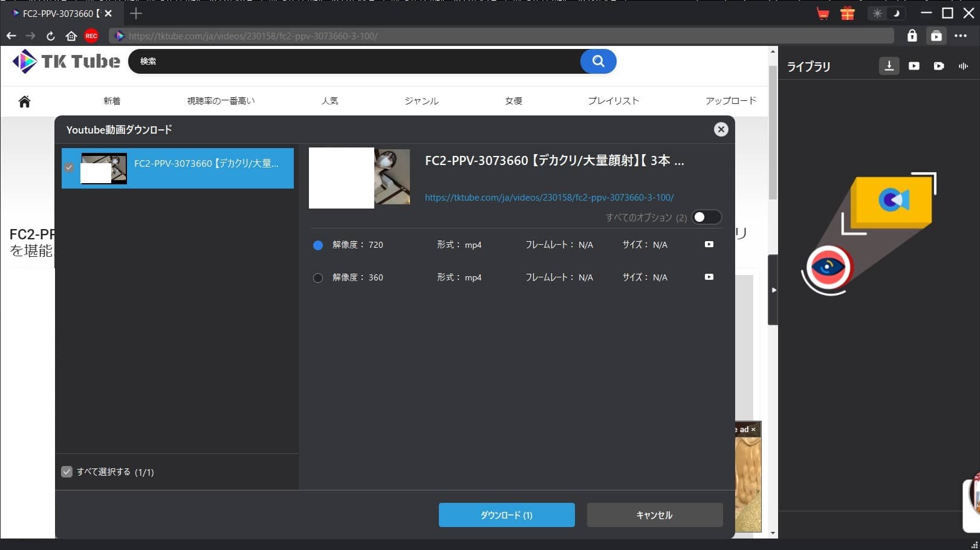Select the FC2-PPV-3073660 browser tab
This screenshot has height=550, width=980.
(x=60, y=13)
